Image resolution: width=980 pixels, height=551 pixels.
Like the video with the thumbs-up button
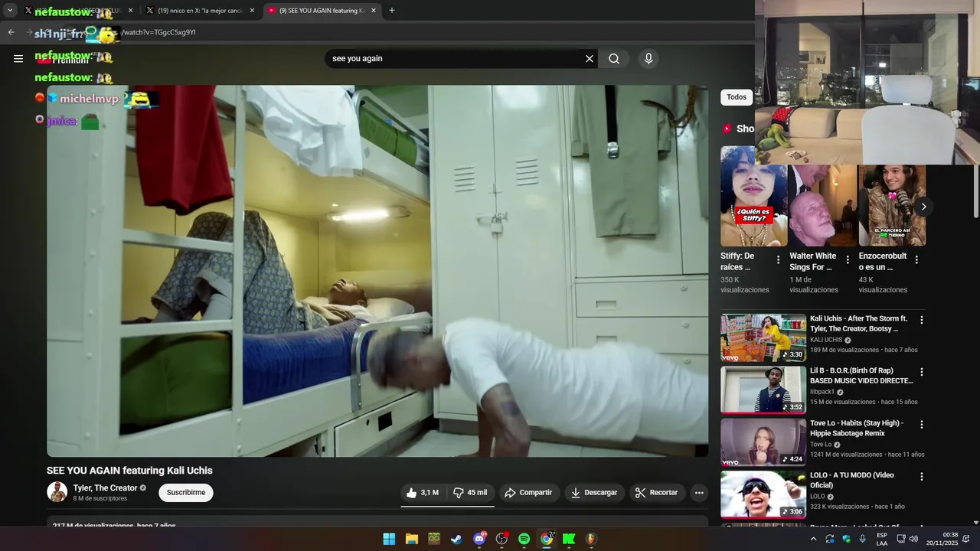(x=423, y=493)
